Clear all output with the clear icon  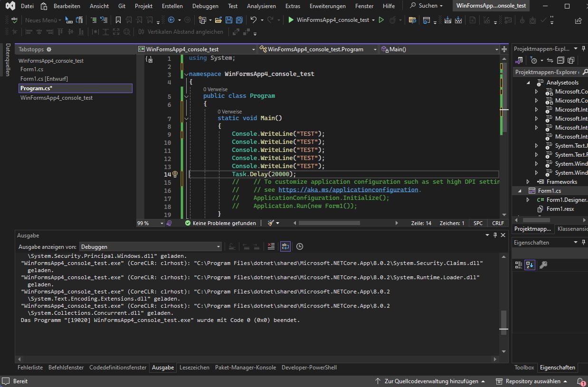click(271, 246)
